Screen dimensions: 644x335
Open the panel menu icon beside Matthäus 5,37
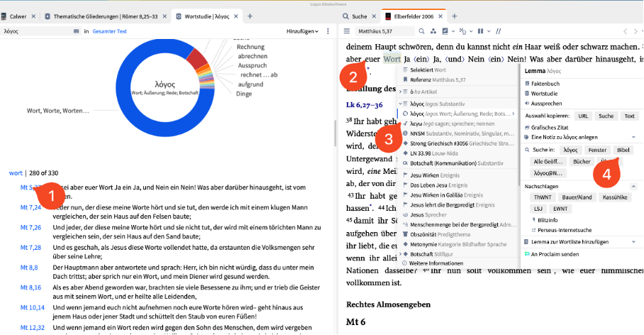coord(347,31)
